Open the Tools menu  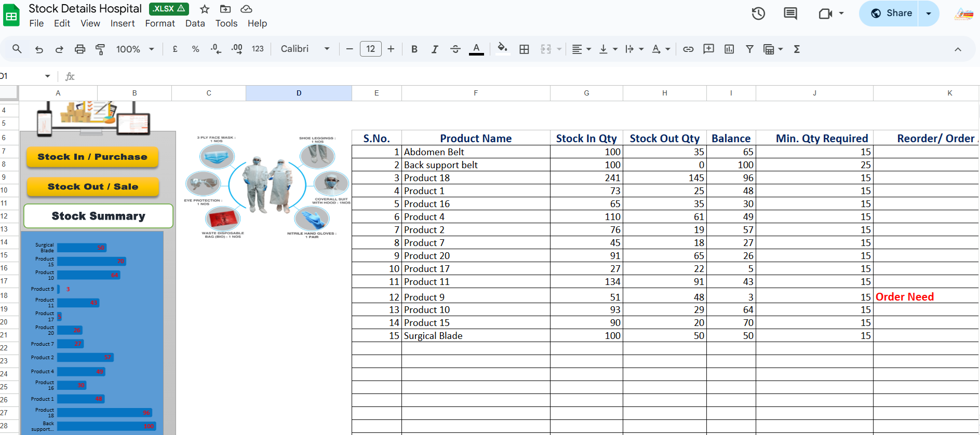[226, 23]
